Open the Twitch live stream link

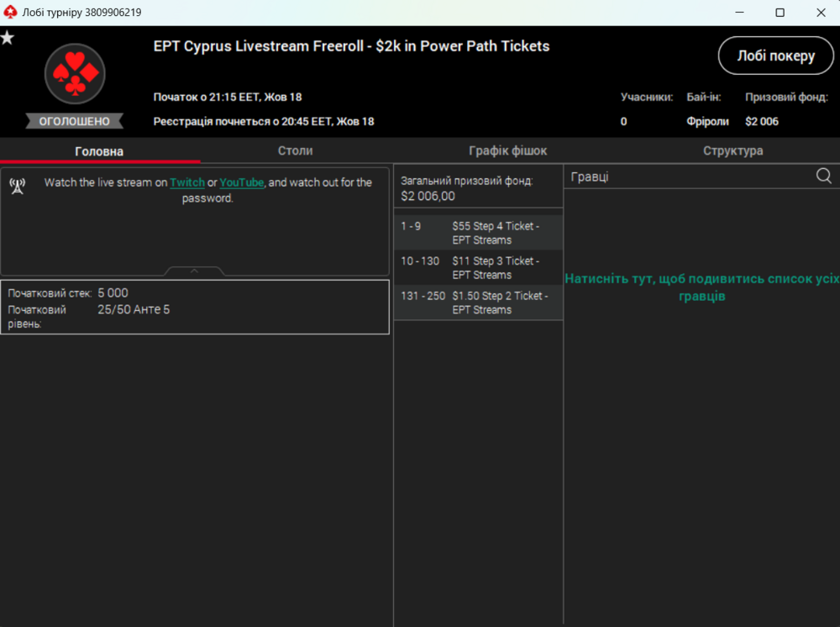coord(187,182)
